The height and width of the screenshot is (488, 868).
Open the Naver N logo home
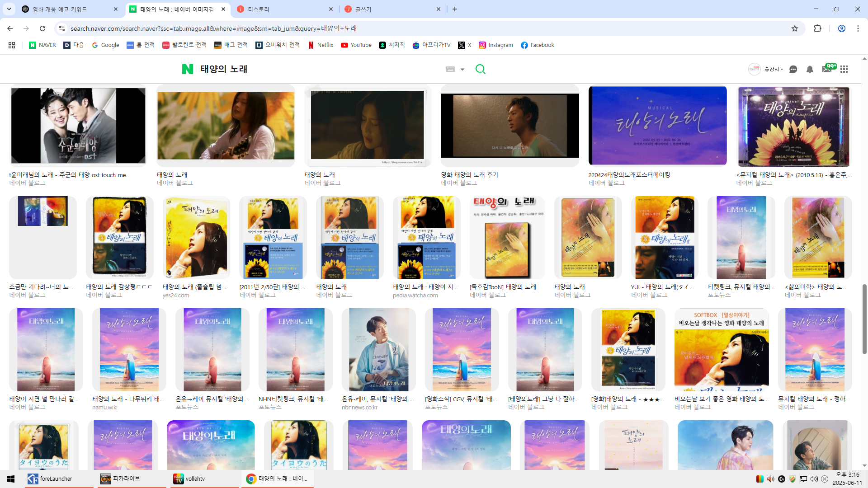pos(188,69)
